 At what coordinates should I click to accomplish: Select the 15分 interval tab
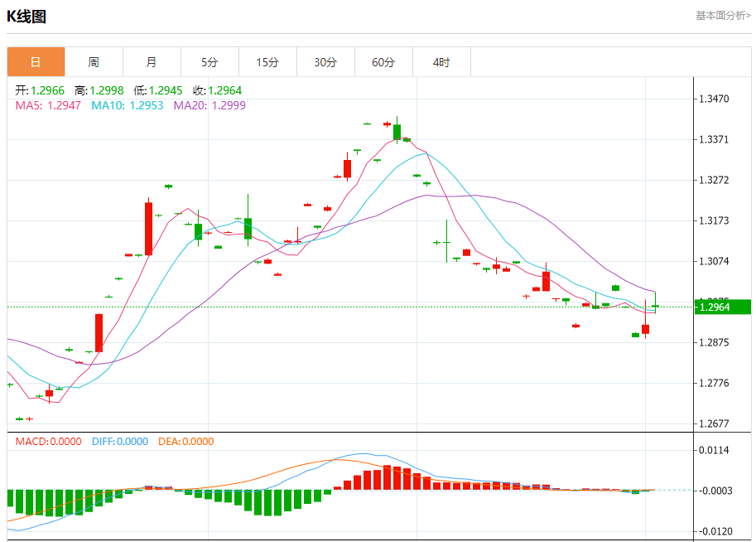[267, 62]
